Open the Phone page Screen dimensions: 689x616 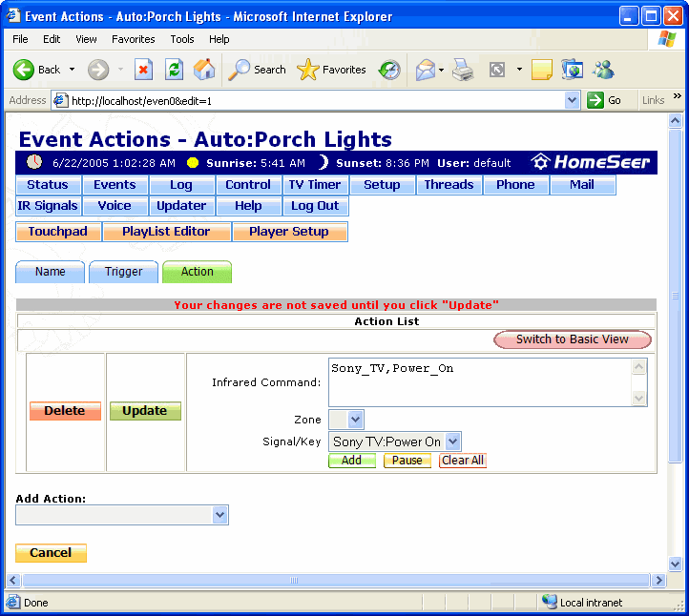coord(515,185)
